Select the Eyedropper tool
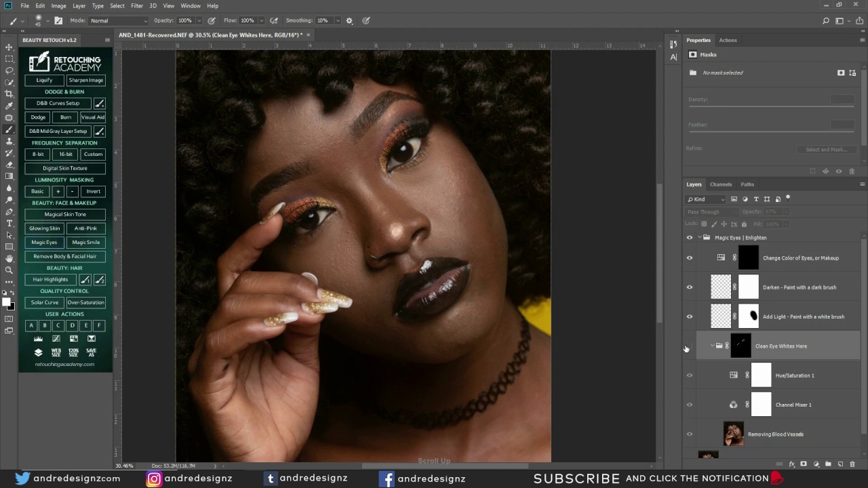Viewport: 868px width, 488px height. click(x=9, y=106)
